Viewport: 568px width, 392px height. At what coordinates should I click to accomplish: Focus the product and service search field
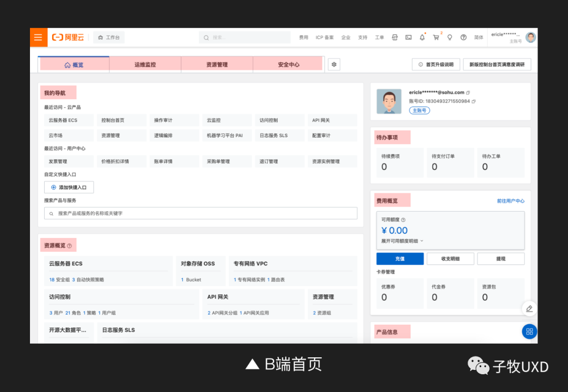(201, 213)
